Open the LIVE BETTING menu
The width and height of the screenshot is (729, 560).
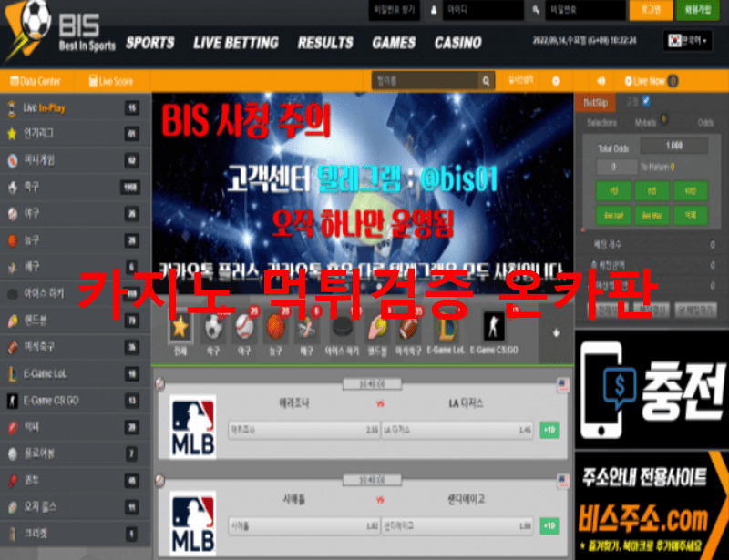236,43
